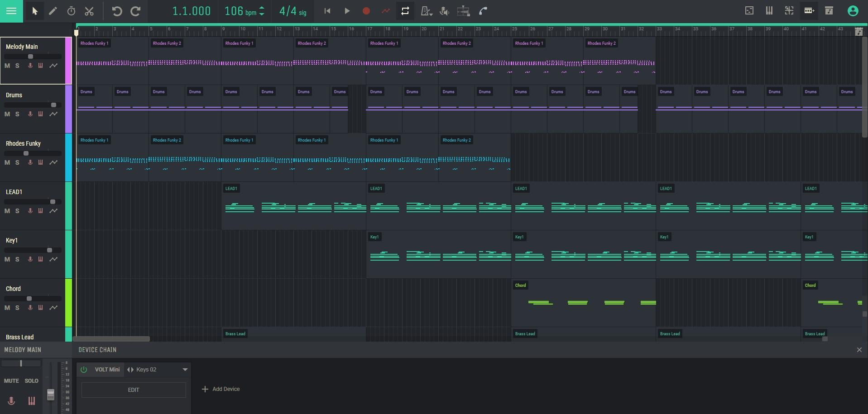The height and width of the screenshot is (414, 868).
Task: Open the main hamburger menu
Action: pos(11,11)
